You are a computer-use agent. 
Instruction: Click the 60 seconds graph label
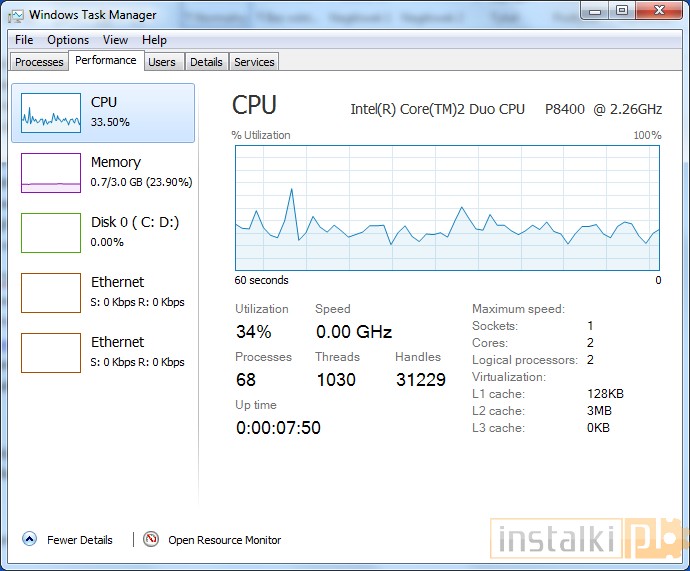pyautogui.click(x=261, y=280)
